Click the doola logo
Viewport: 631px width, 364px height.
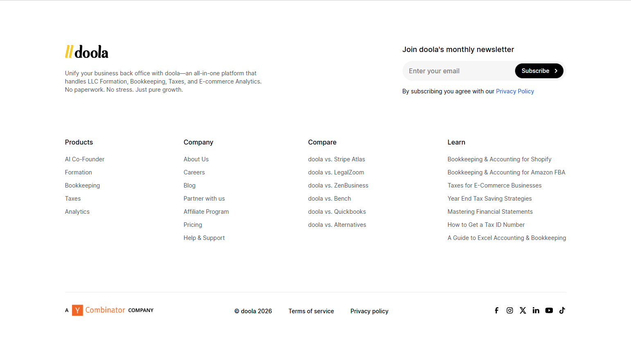click(x=86, y=51)
